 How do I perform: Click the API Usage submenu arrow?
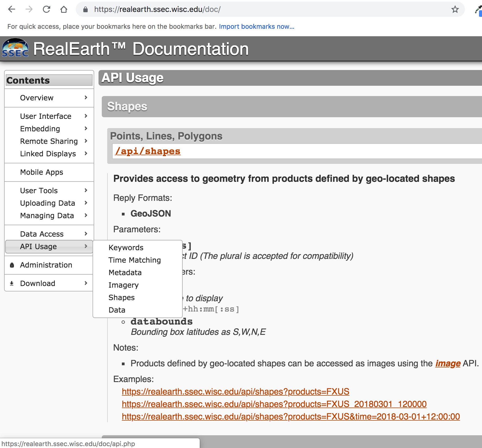(86, 246)
